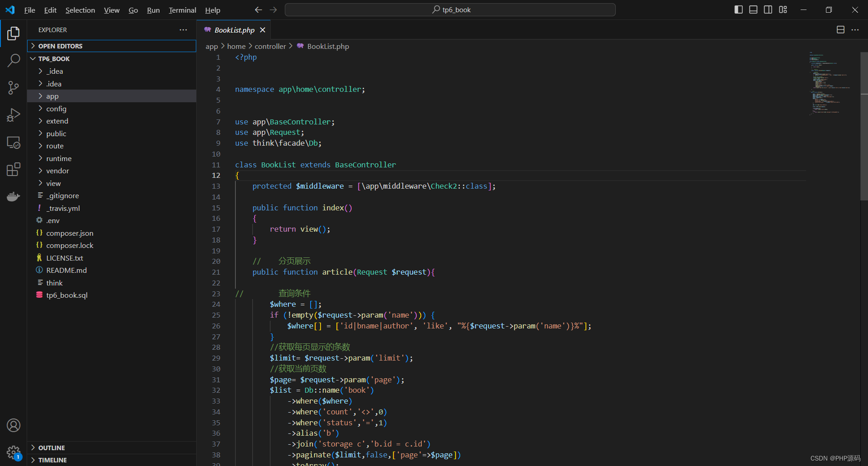
Task: Customize layout icon in title bar
Action: click(x=783, y=10)
